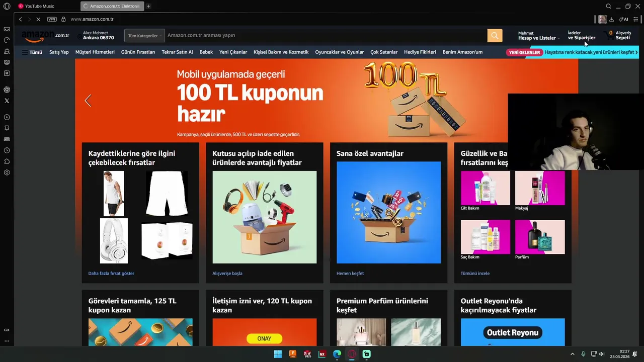Focus the www.amazon.com.tr address field
The width and height of the screenshot is (644, 362).
92,19
